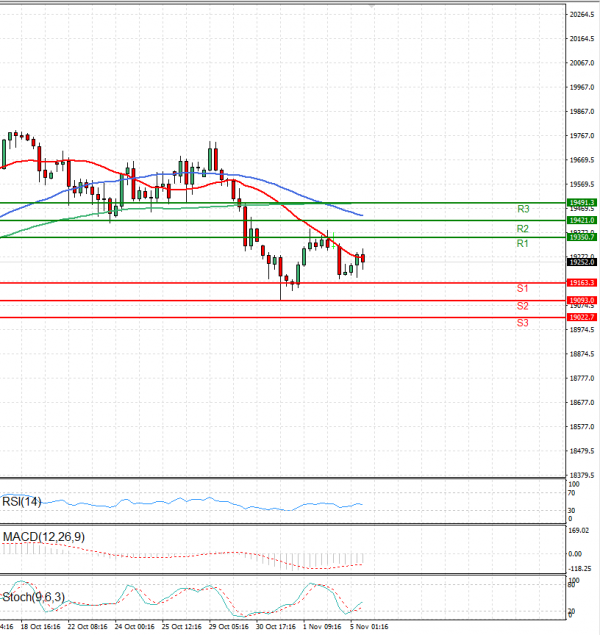Select the 19350.7 price tag

tap(582, 237)
